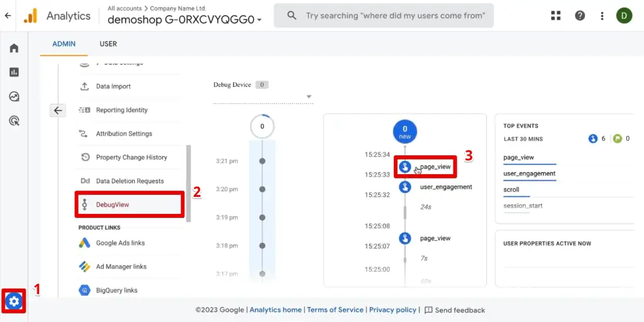Click the Google Ads logo icon
This screenshot has width=644, height=322.
pyautogui.click(x=84, y=243)
